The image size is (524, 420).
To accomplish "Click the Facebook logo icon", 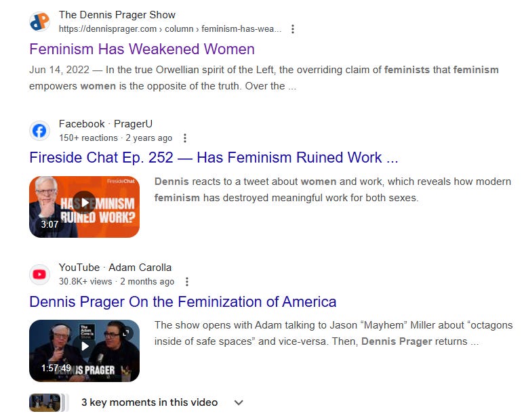I will 39,131.
